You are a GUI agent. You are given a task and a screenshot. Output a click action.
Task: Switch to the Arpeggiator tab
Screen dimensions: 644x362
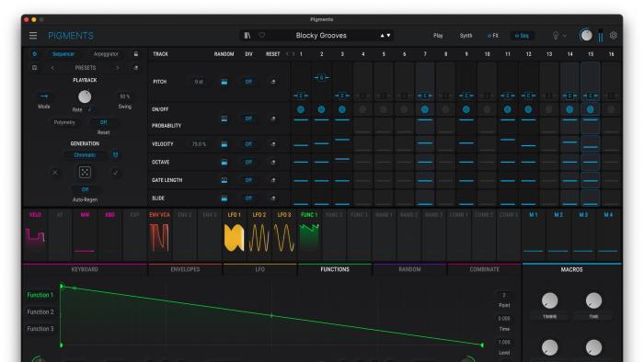point(106,54)
